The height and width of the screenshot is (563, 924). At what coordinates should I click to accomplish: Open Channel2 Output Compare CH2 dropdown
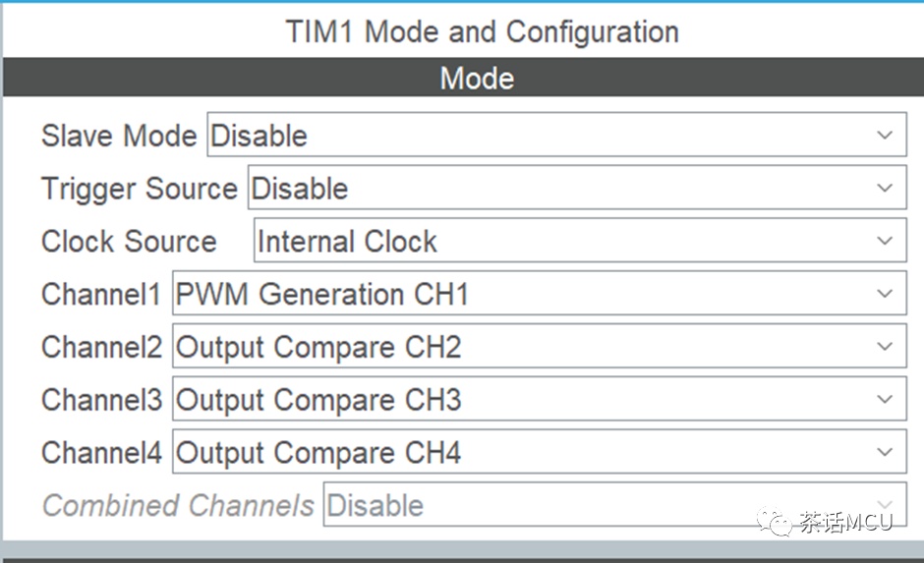540,346
